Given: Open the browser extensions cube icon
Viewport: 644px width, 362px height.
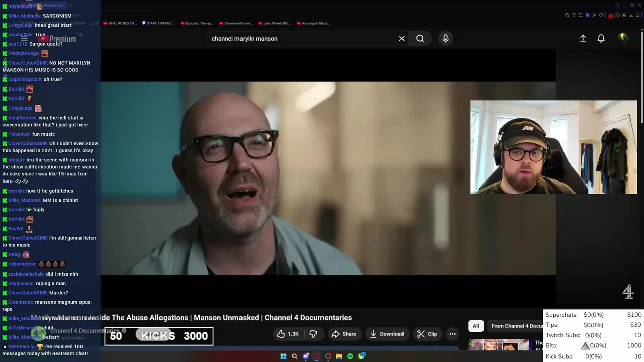Looking at the screenshot, I should [x=617, y=15].
